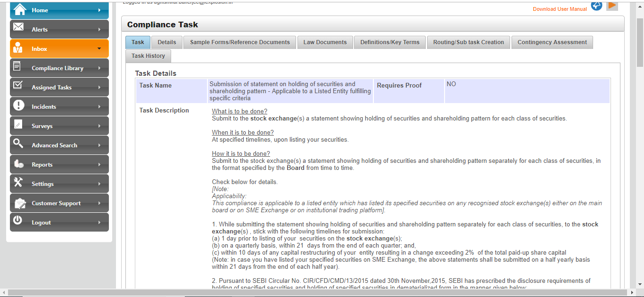Click the 'How it is to be done?' heading
The image size is (644, 297).
click(x=241, y=154)
